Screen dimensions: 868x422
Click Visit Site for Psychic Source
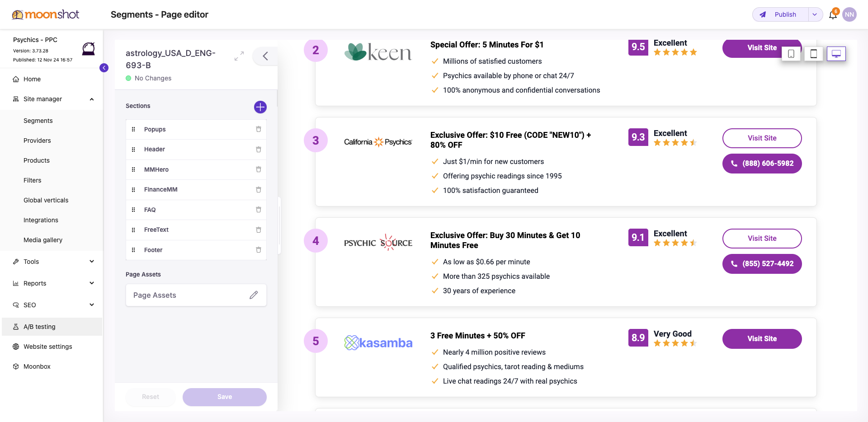[x=762, y=239]
